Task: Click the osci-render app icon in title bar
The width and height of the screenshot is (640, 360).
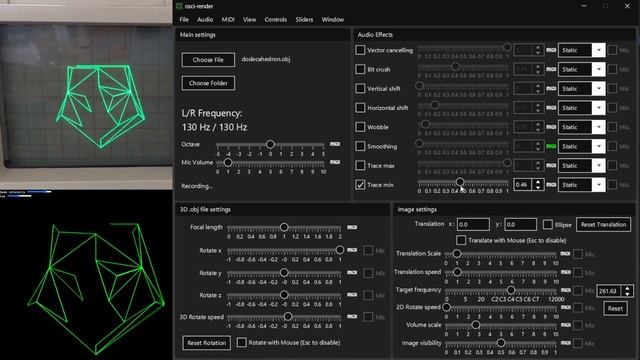Action: pos(179,6)
